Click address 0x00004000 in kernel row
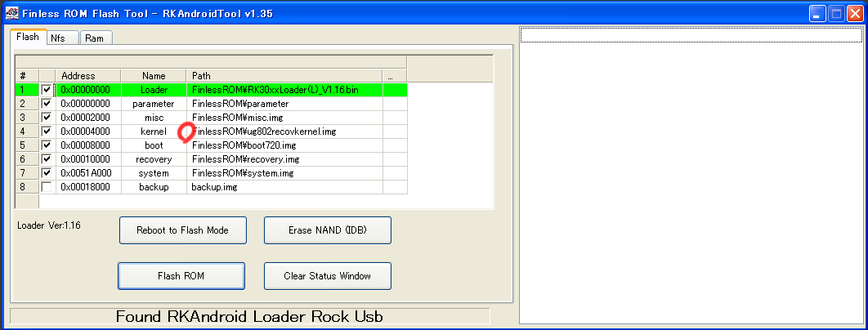Screen dimensions: 868x330 coord(88,132)
